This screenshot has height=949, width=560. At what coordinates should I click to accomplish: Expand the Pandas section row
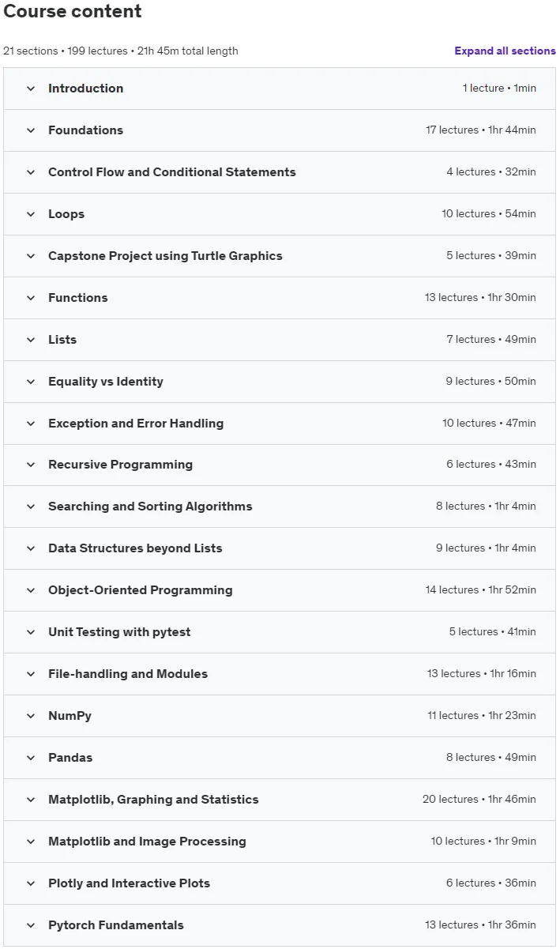coord(280,758)
